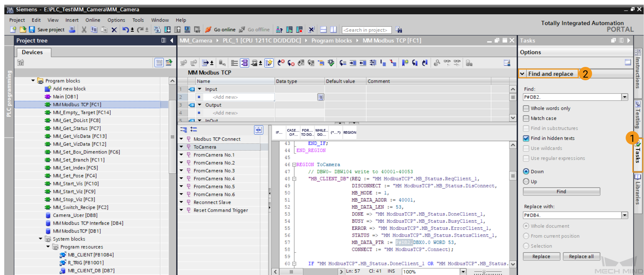644x275 pixels.
Task: Click the Print icon next to Save project
Action: (x=72, y=30)
